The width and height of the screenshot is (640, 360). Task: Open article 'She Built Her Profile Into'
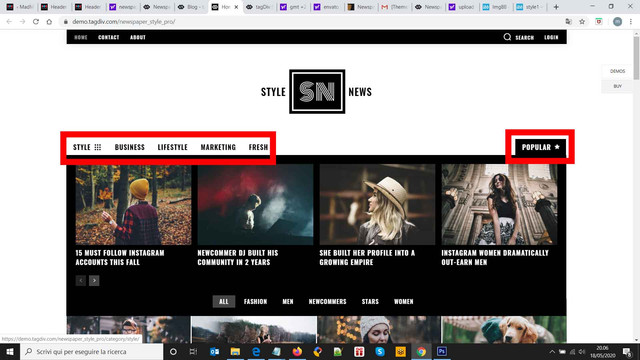click(367, 258)
